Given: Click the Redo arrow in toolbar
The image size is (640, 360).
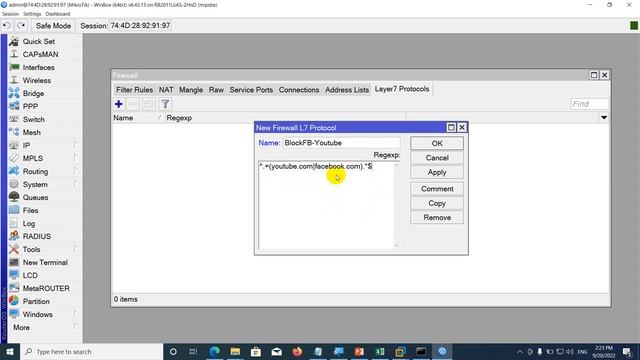Looking at the screenshot, I should pos(21,25).
